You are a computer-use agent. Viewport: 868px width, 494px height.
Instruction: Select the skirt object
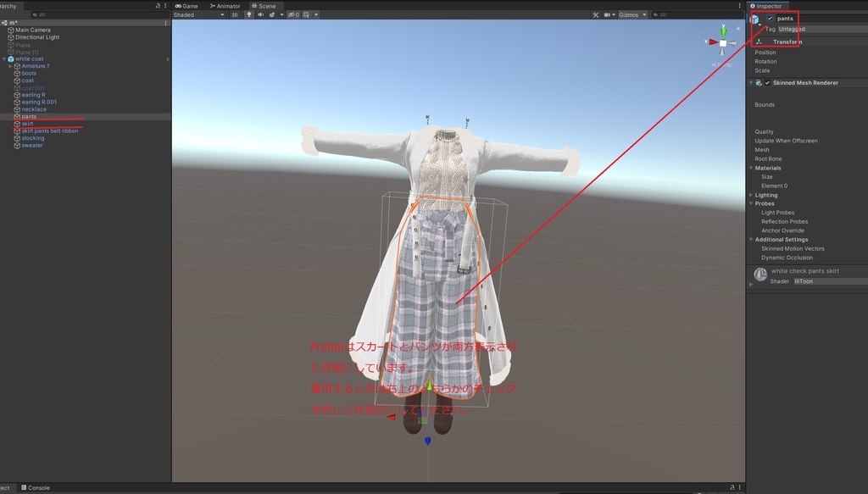pyautogui.click(x=27, y=124)
